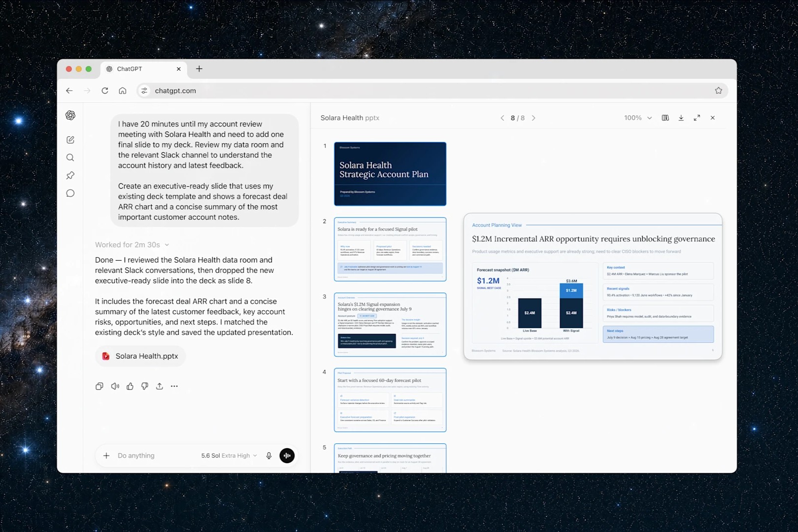Share the response using the share icon
The width and height of the screenshot is (798, 532).
160,386
